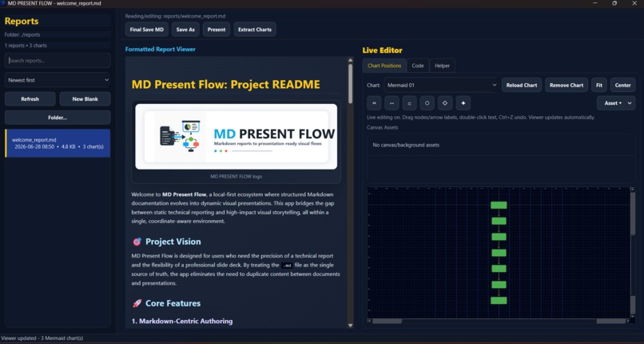The width and height of the screenshot is (644, 344).
Task: Click the double-arrow link tool icon
Action: tap(374, 103)
